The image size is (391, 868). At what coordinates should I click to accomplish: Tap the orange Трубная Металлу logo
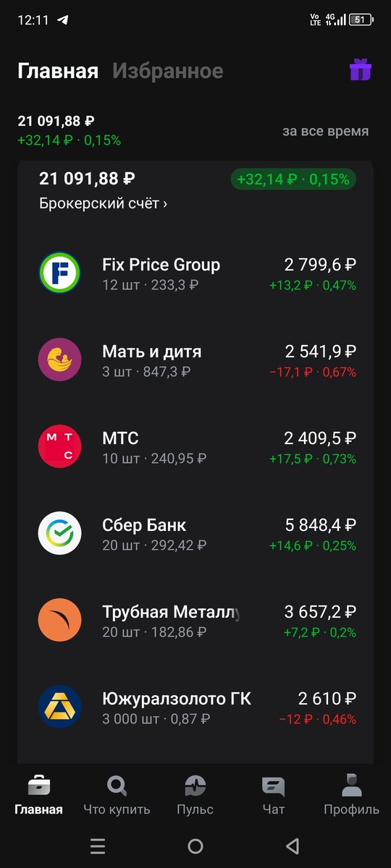[x=59, y=620]
